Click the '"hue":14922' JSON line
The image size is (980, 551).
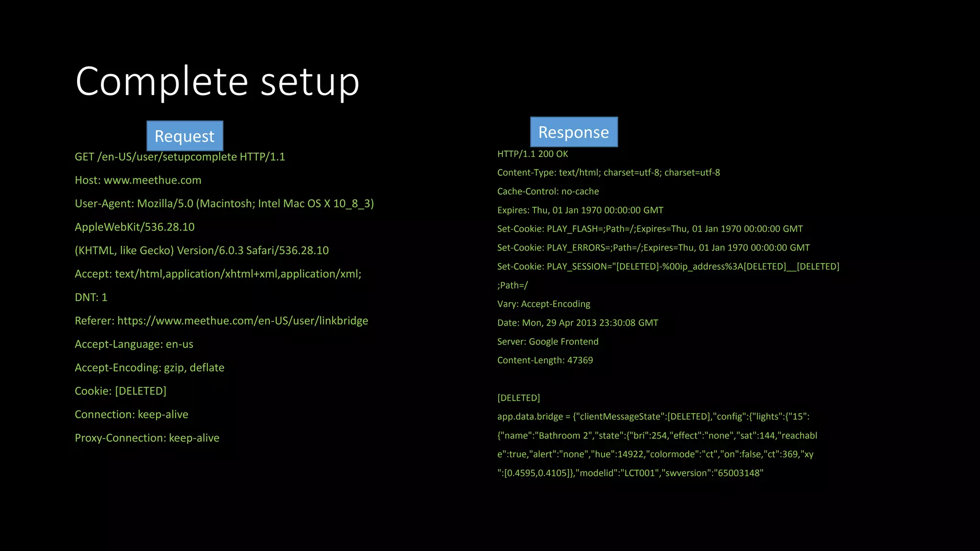tap(656, 454)
